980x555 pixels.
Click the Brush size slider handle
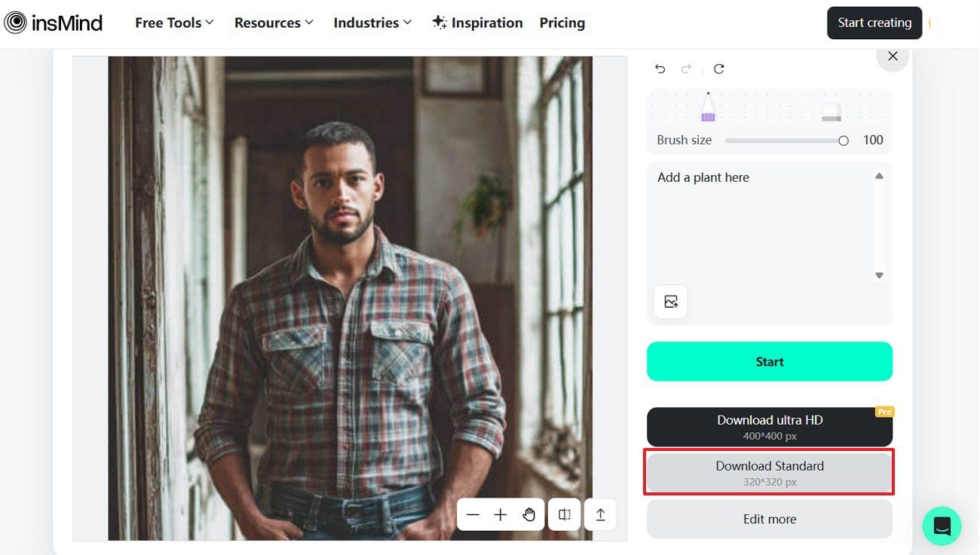click(844, 140)
